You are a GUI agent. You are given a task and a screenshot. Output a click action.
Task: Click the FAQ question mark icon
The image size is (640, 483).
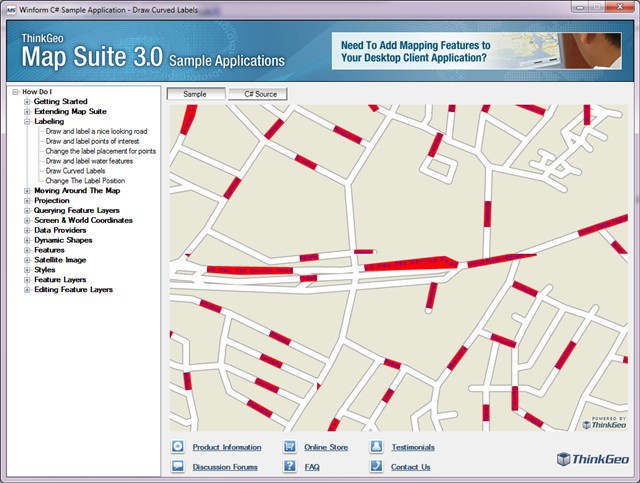[289, 466]
